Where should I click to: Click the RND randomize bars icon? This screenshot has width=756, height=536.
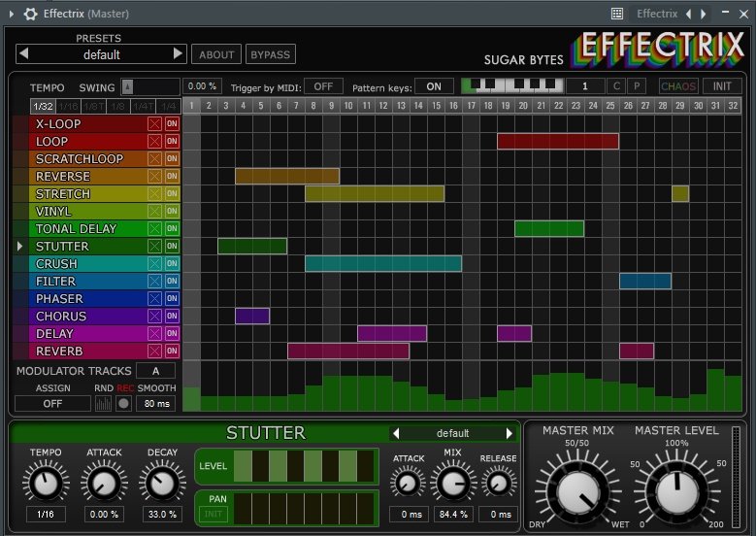[103, 404]
